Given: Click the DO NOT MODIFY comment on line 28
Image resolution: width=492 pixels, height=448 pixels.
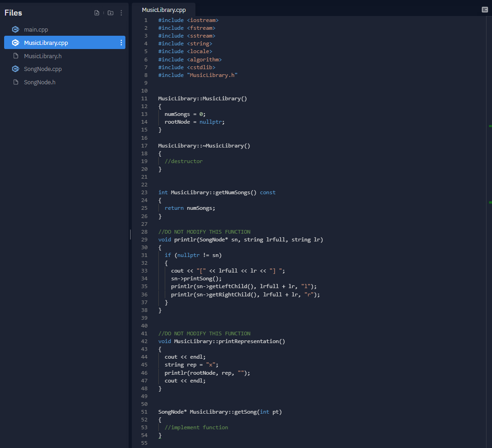Looking at the screenshot, I should tap(204, 232).
